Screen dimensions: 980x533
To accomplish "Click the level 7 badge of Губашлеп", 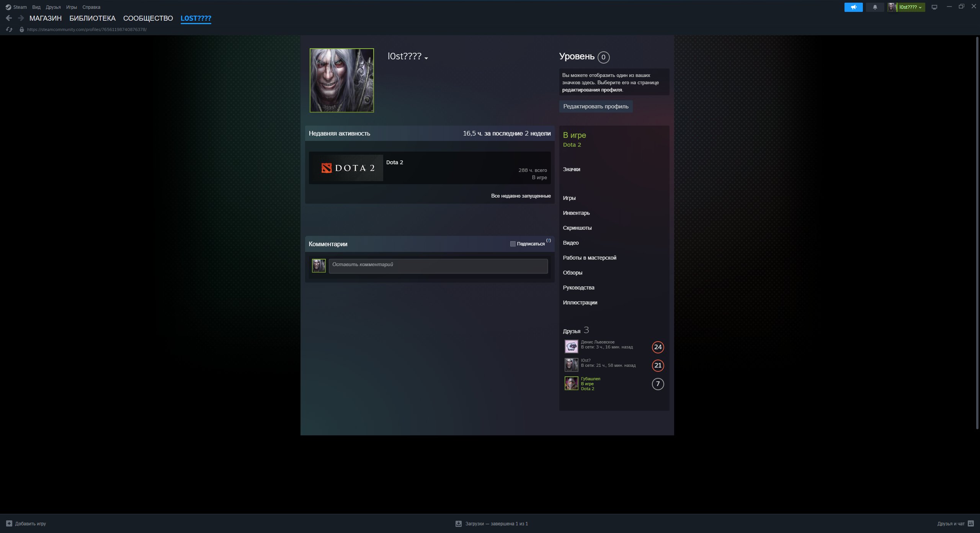I will tap(658, 384).
